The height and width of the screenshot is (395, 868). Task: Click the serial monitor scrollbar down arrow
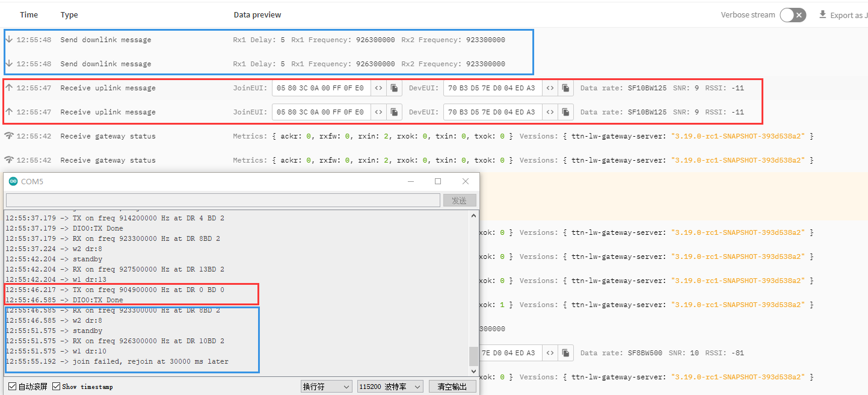[x=473, y=370]
